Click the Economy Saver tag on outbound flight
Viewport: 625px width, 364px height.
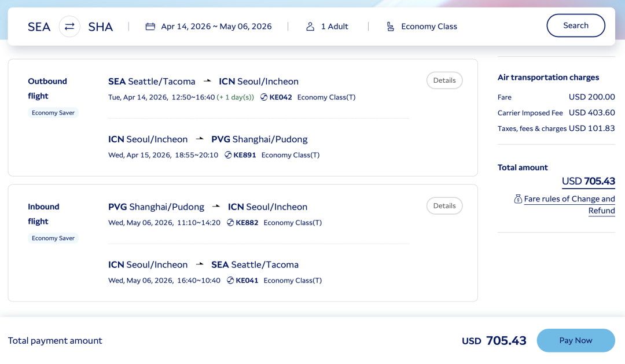coord(53,113)
